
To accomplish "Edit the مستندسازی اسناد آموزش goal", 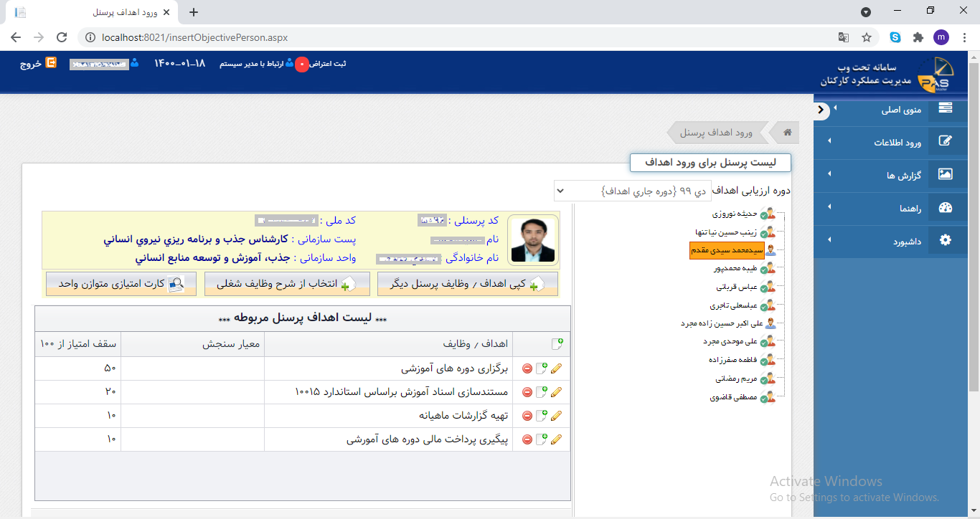I will point(556,392).
